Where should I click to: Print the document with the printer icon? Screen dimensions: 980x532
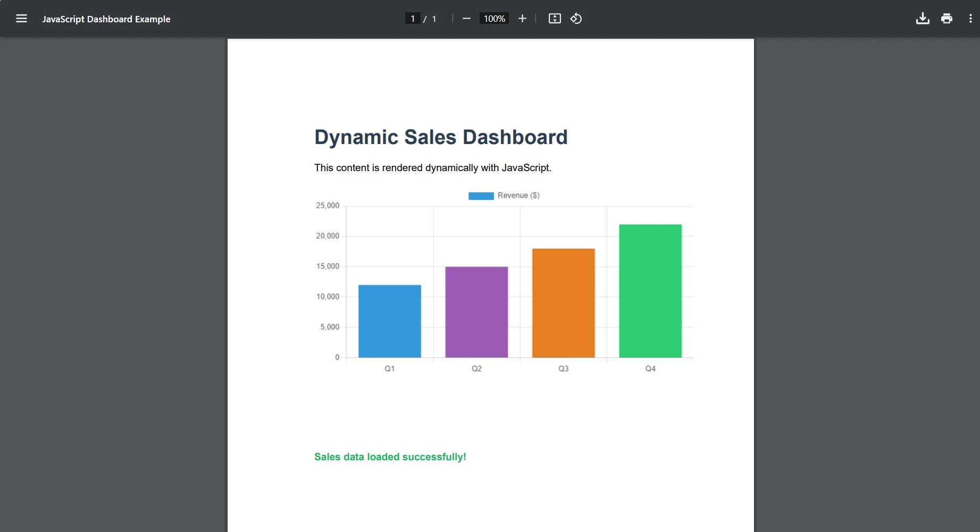click(947, 19)
